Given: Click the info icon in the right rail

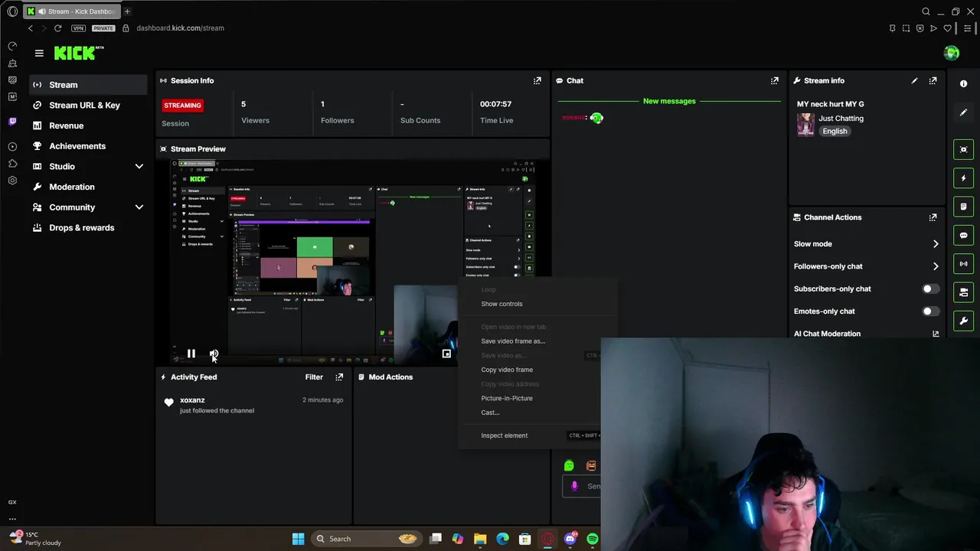Looking at the screenshot, I should [x=964, y=83].
